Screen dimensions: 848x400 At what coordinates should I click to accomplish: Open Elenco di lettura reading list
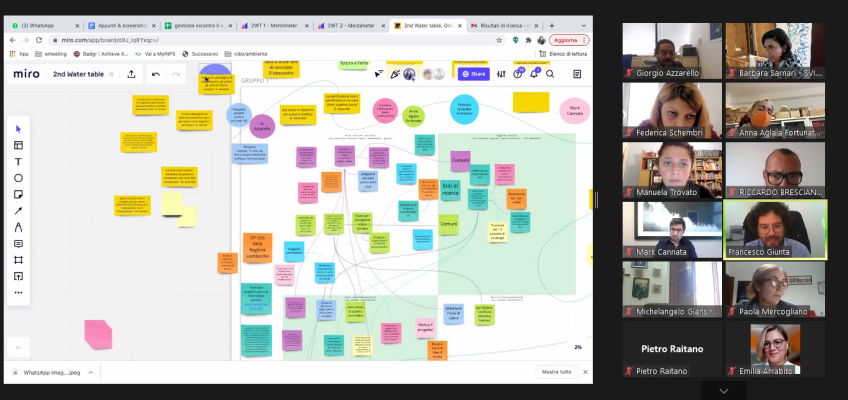(562, 54)
